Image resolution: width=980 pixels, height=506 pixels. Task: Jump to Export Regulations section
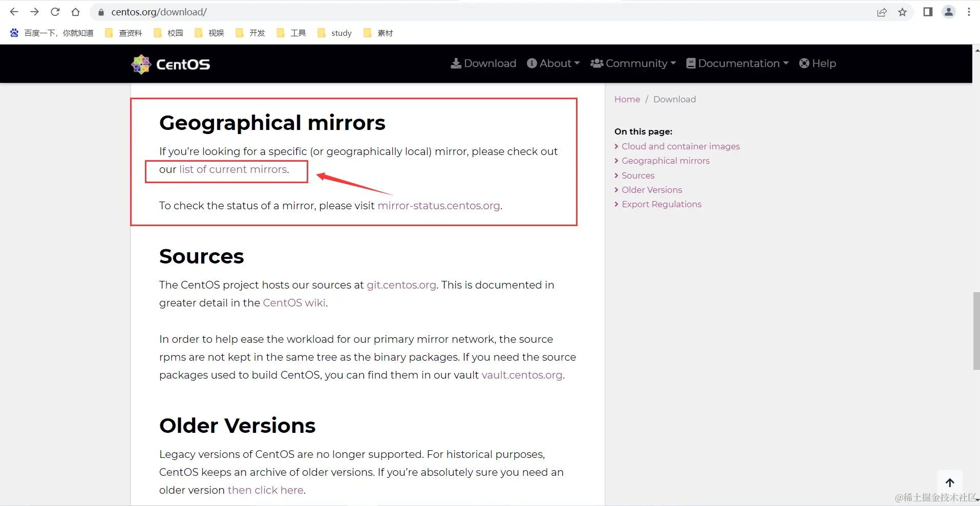[x=662, y=204]
